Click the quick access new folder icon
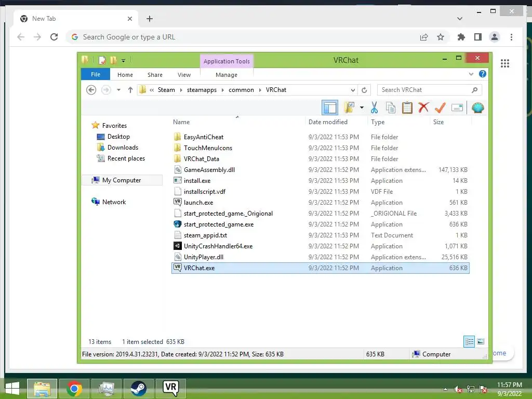The image size is (532, 399). (113, 60)
